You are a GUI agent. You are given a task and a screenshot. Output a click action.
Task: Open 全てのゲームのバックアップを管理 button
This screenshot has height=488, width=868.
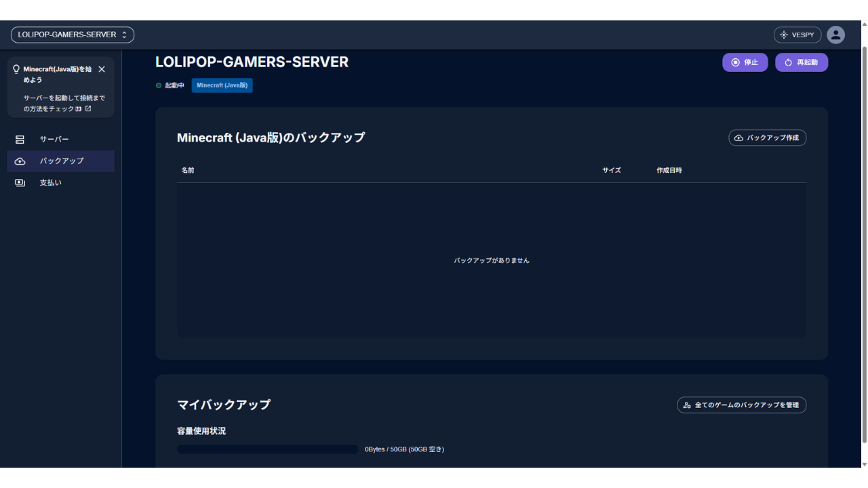(741, 405)
